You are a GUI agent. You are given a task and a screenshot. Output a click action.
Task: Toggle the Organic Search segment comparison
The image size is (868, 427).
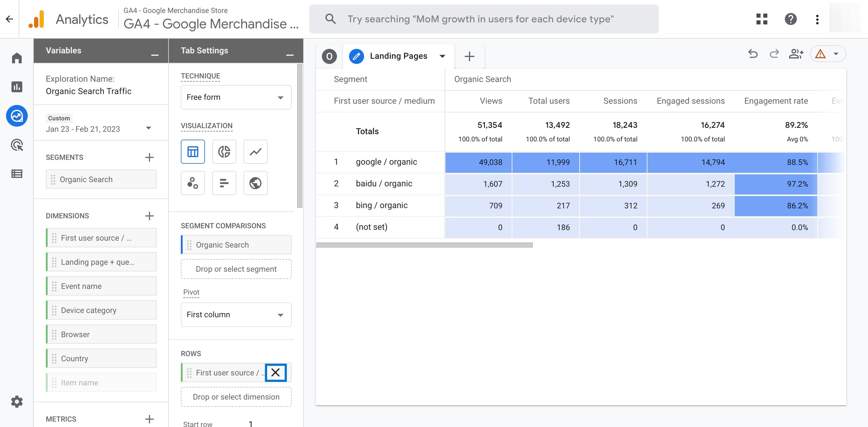(x=236, y=244)
